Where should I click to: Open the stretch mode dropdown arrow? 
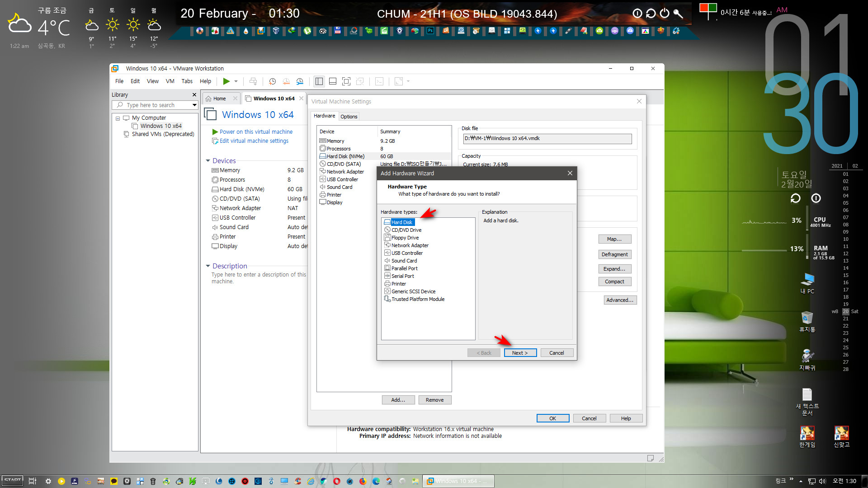408,81
